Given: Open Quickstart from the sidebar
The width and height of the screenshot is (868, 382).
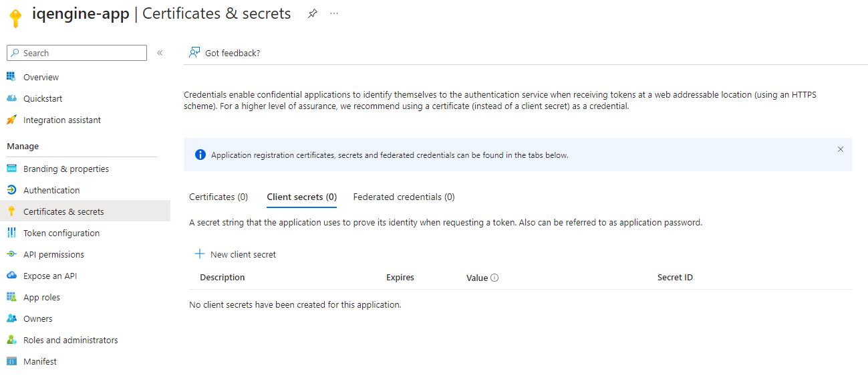Looking at the screenshot, I should 43,98.
